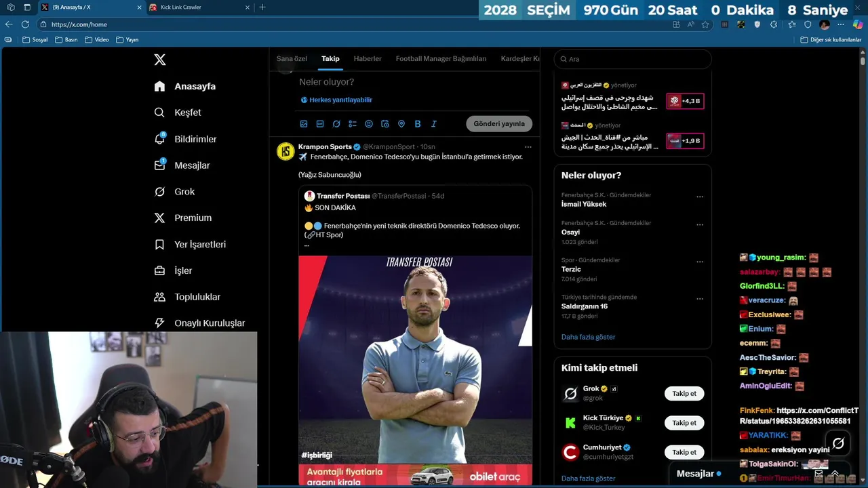Switch to the Sana özel tab
The width and height of the screenshot is (868, 488).
292,59
